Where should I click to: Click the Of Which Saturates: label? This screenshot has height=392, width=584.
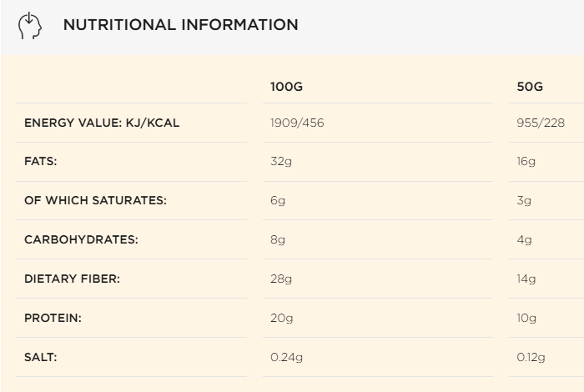click(95, 200)
